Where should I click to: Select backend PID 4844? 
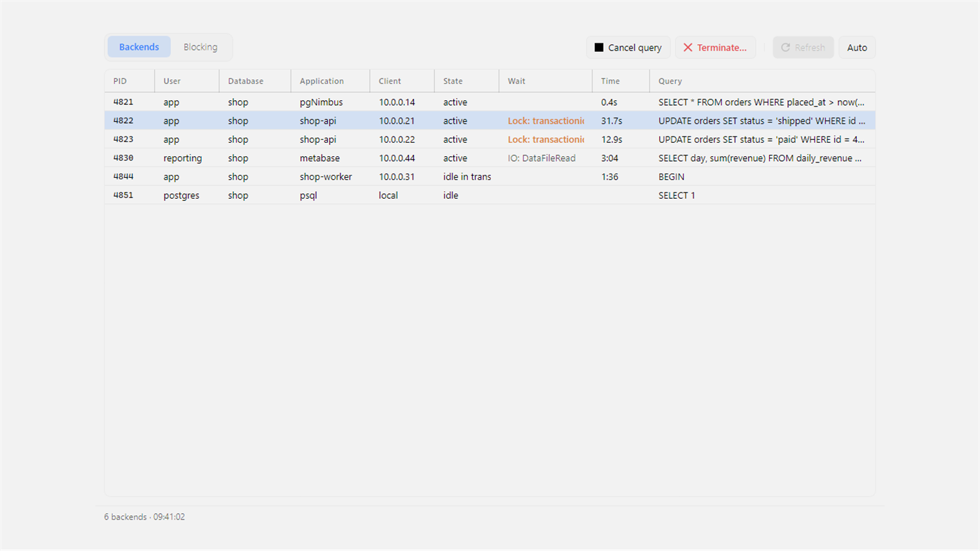pos(490,177)
